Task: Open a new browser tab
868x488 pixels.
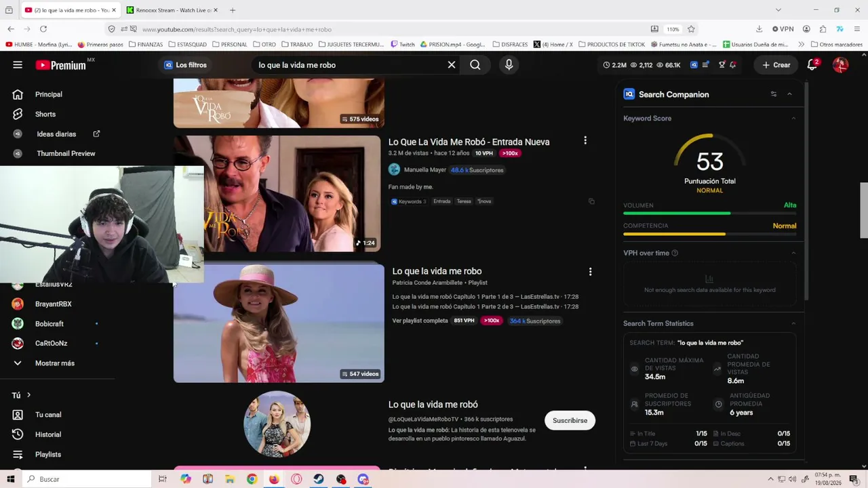Action: tap(233, 10)
